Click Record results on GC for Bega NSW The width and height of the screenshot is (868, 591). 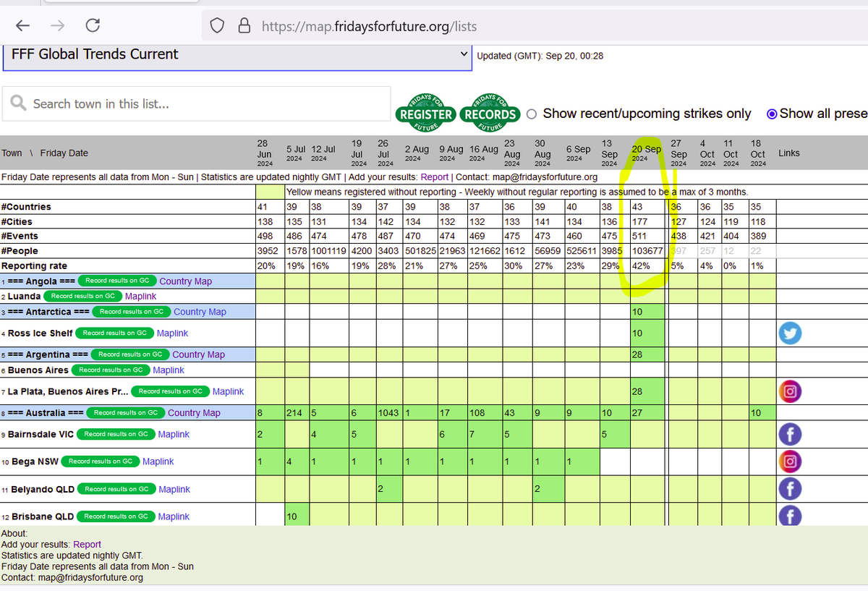100,462
